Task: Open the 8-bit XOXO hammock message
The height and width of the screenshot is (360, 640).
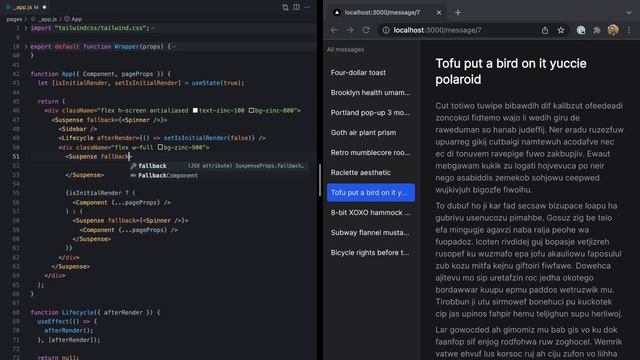Action: click(371, 213)
